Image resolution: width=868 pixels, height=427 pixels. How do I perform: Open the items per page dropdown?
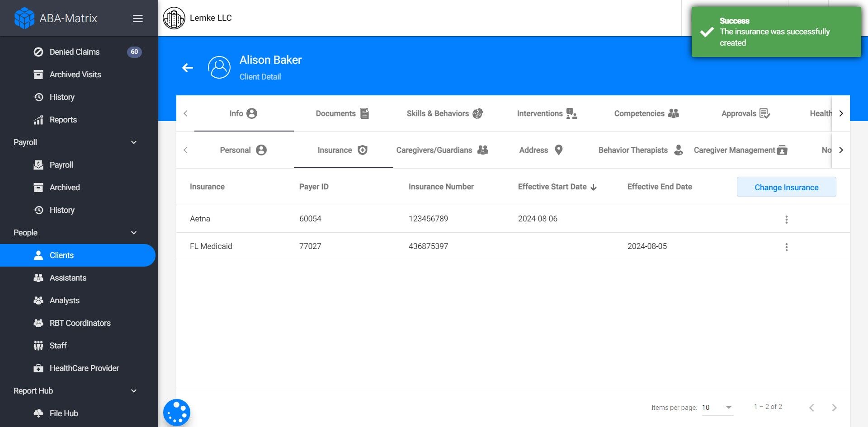717,408
